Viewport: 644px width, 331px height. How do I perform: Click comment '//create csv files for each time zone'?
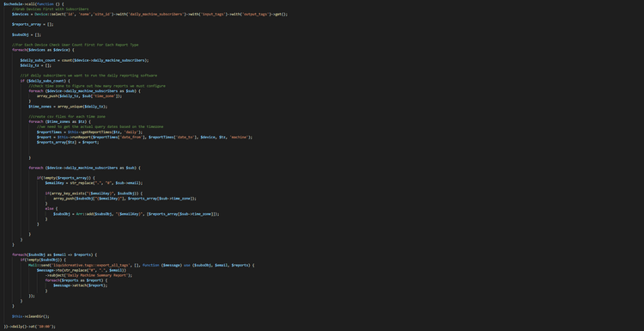point(67,116)
